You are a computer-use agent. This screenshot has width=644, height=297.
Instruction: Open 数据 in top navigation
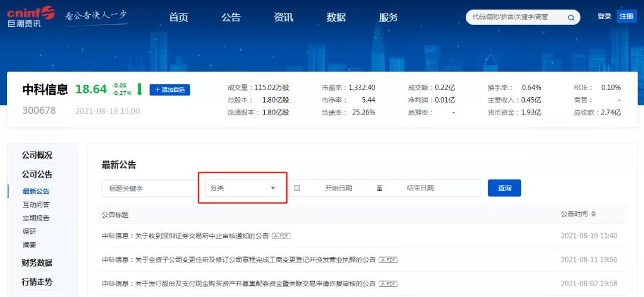(336, 17)
